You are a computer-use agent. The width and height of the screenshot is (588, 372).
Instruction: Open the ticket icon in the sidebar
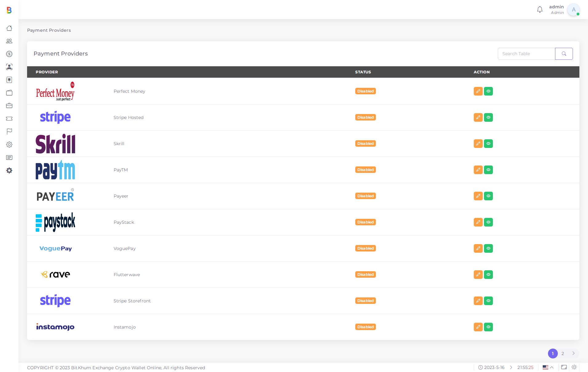click(x=9, y=119)
